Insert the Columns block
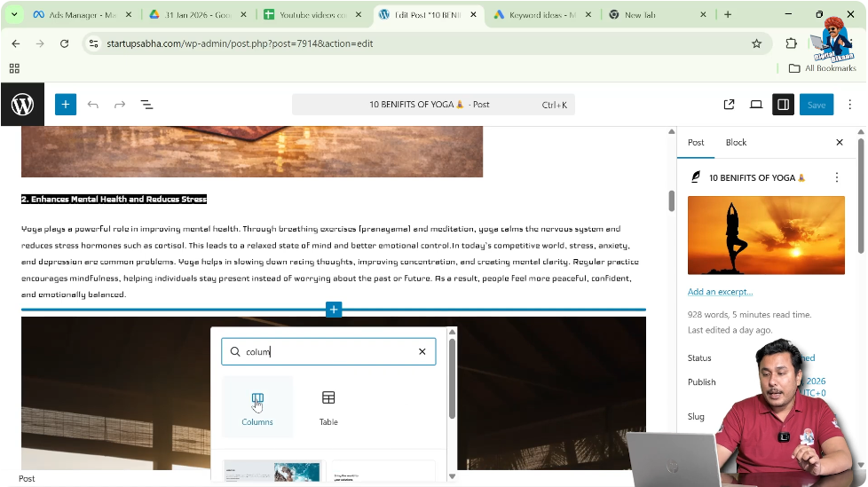The width and height of the screenshot is (868, 487). 257,408
